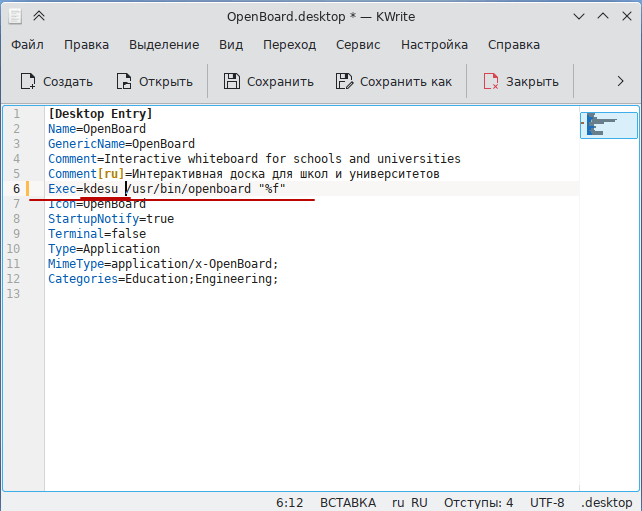Click the Открыть open file icon
The width and height of the screenshot is (642, 511).
tap(124, 82)
